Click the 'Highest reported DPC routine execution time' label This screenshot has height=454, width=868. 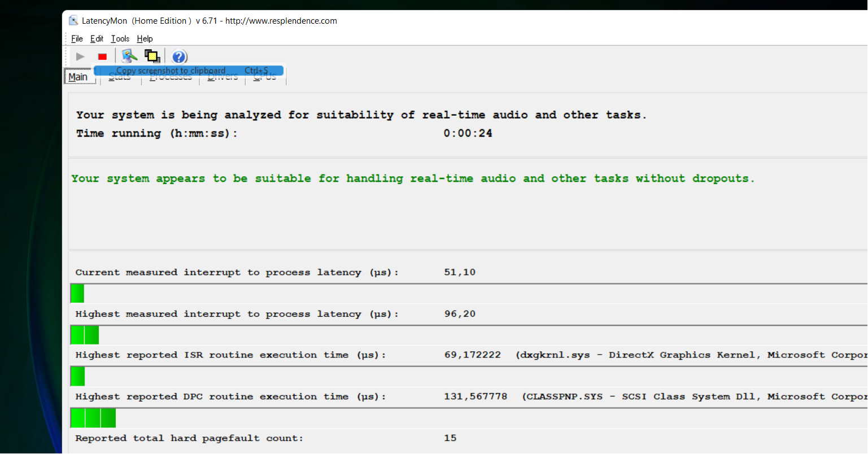(231, 396)
